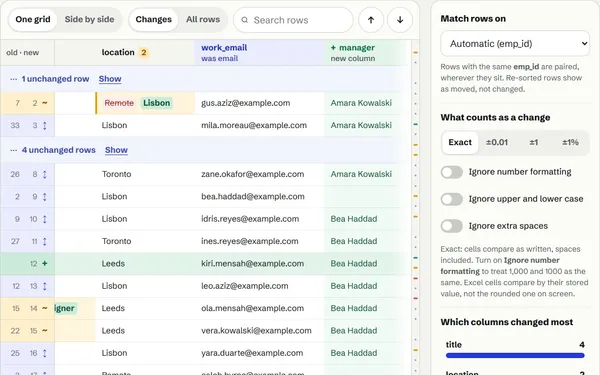This screenshot has width=600, height=375.
Task: Select ±1% tolerance option
Action: (570, 143)
